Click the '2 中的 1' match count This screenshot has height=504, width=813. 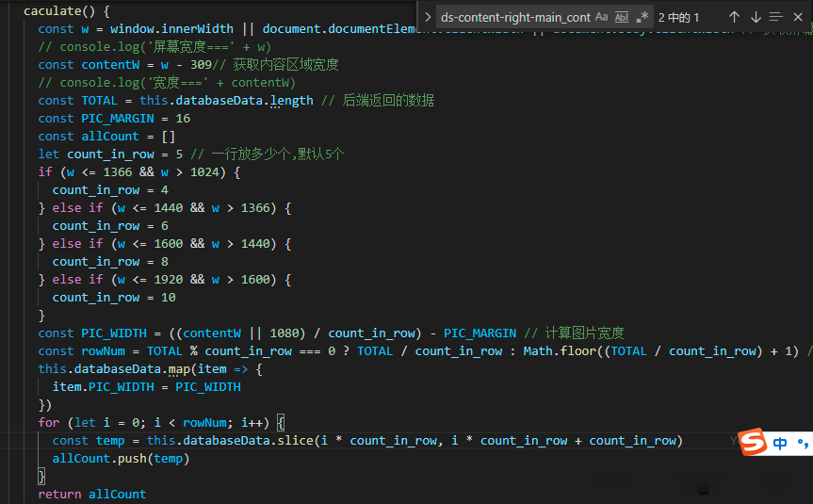[678, 18]
